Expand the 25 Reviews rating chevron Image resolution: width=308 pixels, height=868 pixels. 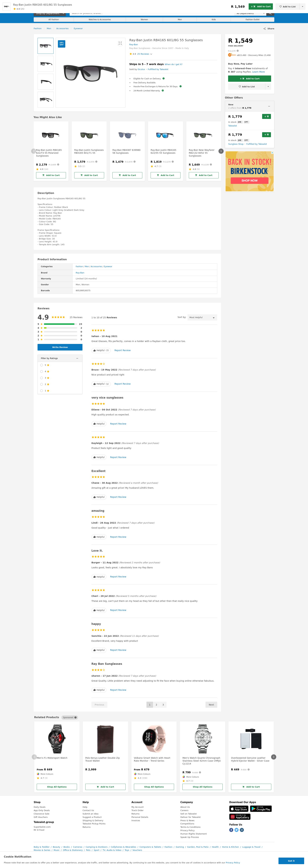[151, 54]
